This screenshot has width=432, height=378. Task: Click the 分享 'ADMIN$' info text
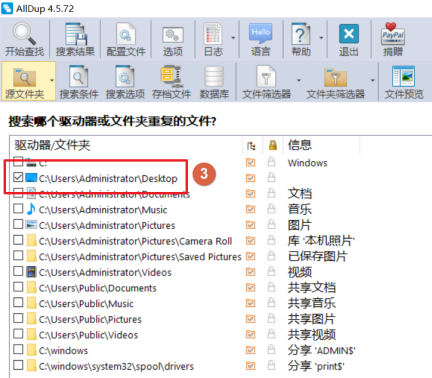pyautogui.click(x=322, y=350)
